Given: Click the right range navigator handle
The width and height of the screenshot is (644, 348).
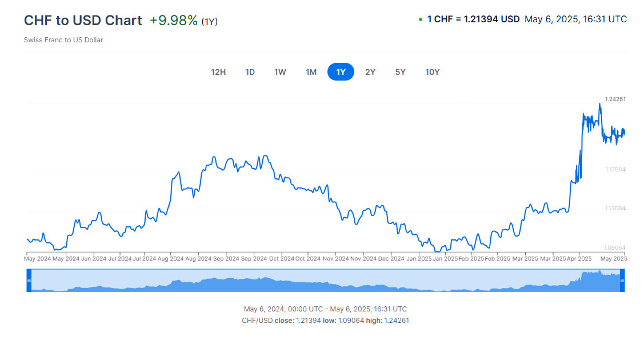Looking at the screenshot, I should (622, 281).
